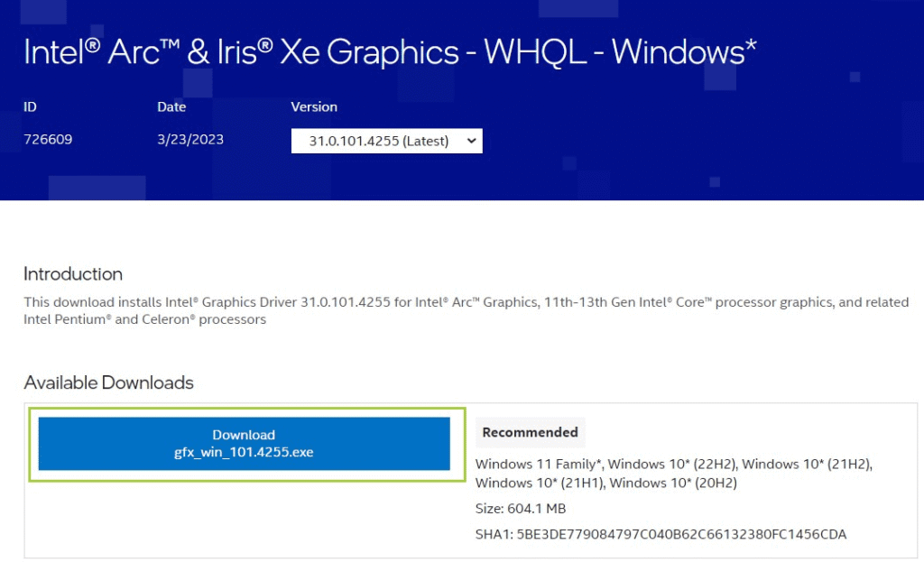Click the Download gfx_win_101.4255.exe button

tap(244, 444)
